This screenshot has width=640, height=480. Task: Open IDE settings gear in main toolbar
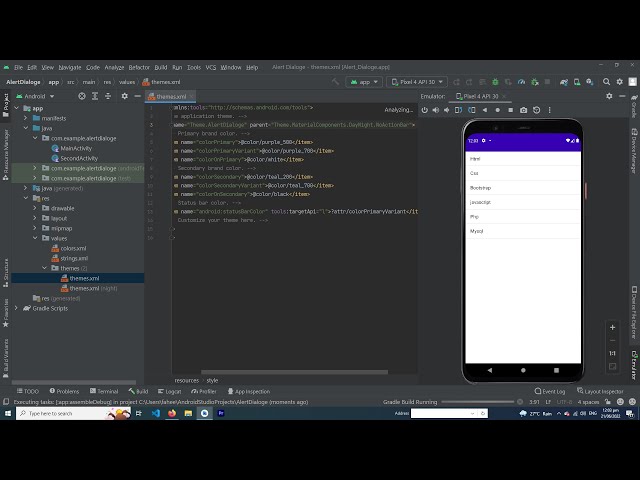pyautogui.click(x=620, y=82)
